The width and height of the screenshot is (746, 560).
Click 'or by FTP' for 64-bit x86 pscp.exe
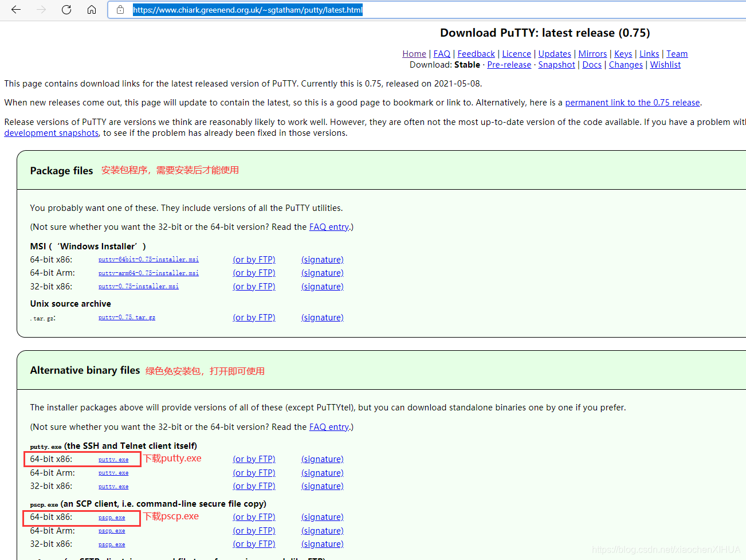[x=254, y=517]
